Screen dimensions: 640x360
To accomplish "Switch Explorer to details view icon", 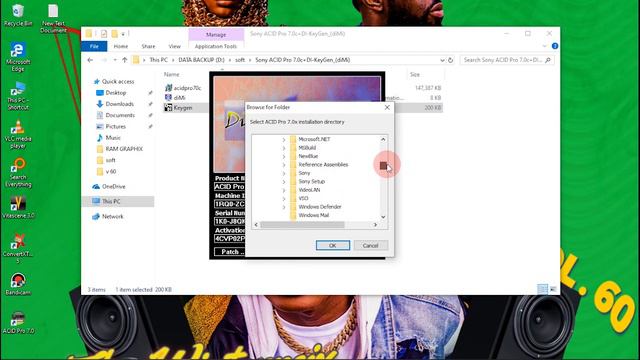I will click(542, 289).
